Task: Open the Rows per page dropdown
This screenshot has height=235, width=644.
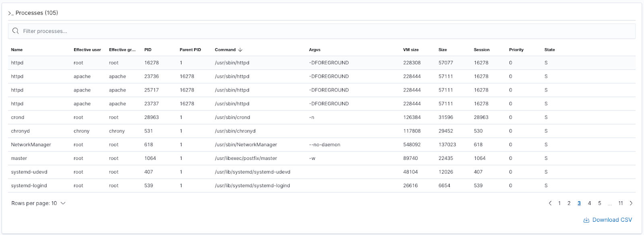Action: tap(39, 203)
